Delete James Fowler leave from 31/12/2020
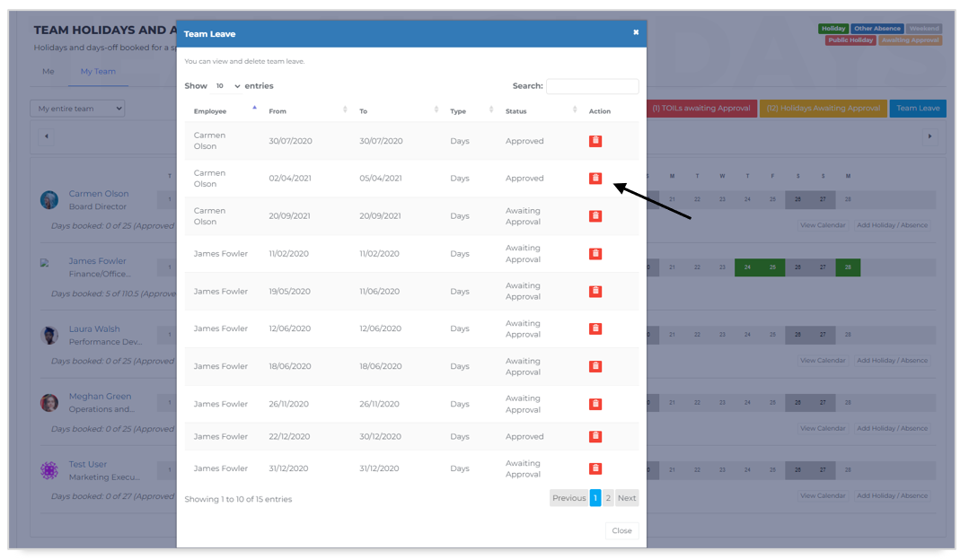This screenshot has height=560, width=969. click(595, 468)
